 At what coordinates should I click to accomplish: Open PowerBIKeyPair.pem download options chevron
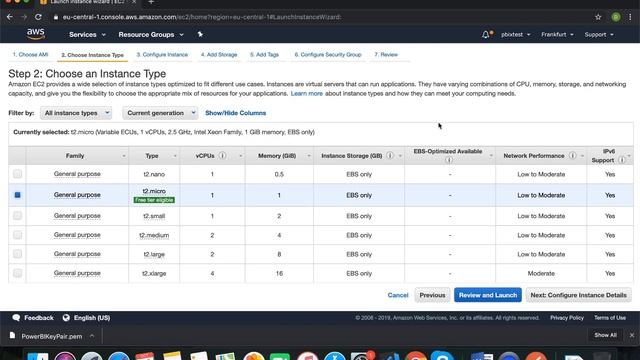point(92,336)
